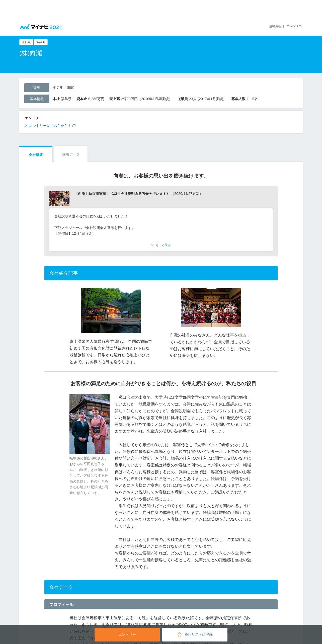The height and width of the screenshot is (644, 322).
Task: Click the 【向瀧】秋採用実施！ news title
Action: click(122, 194)
